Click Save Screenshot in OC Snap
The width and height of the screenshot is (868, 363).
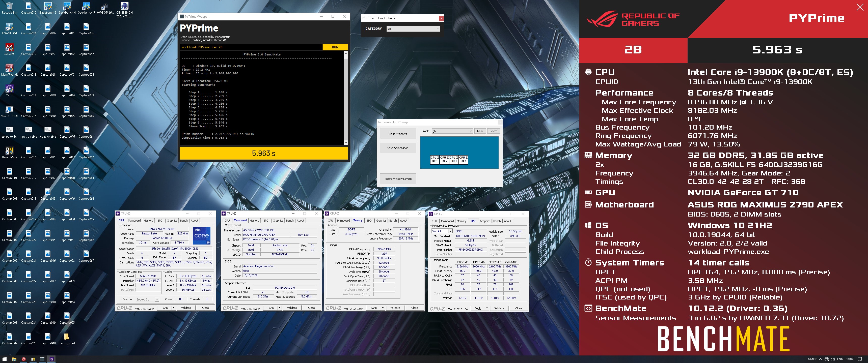pos(398,148)
